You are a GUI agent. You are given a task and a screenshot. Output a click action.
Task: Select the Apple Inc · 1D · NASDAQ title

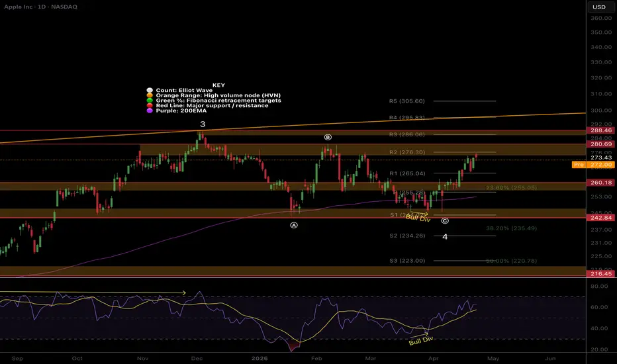point(40,7)
